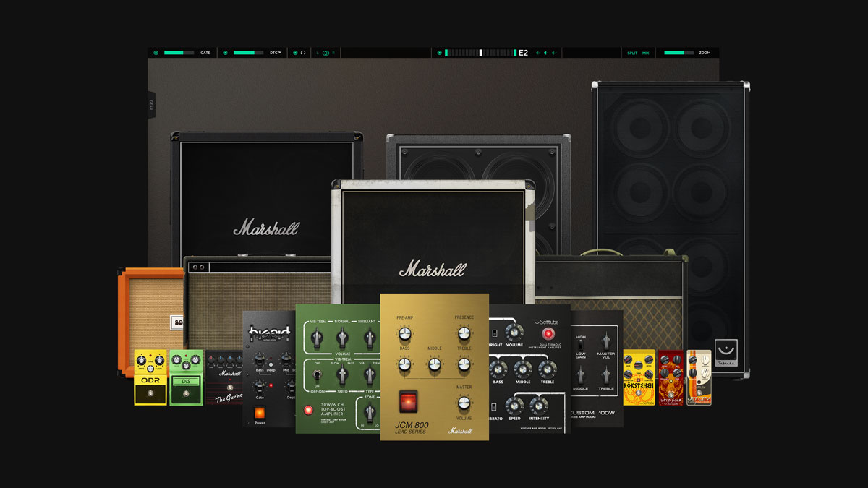Click the Bass knob on JCM 800
This screenshot has height=488, width=868.
click(x=404, y=365)
